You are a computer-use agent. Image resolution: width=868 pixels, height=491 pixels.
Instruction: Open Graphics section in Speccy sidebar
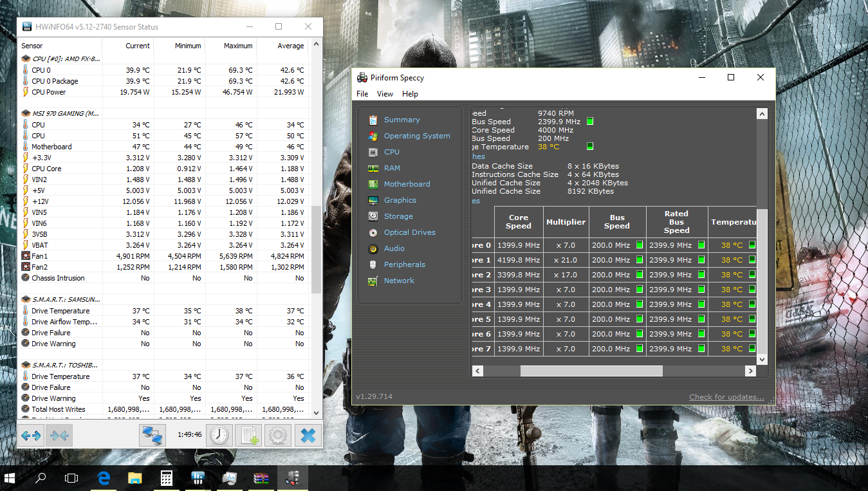coord(392,200)
